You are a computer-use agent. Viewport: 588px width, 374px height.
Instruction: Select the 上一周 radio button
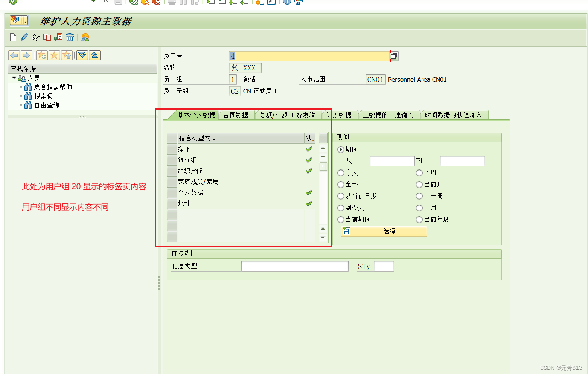tap(419, 196)
